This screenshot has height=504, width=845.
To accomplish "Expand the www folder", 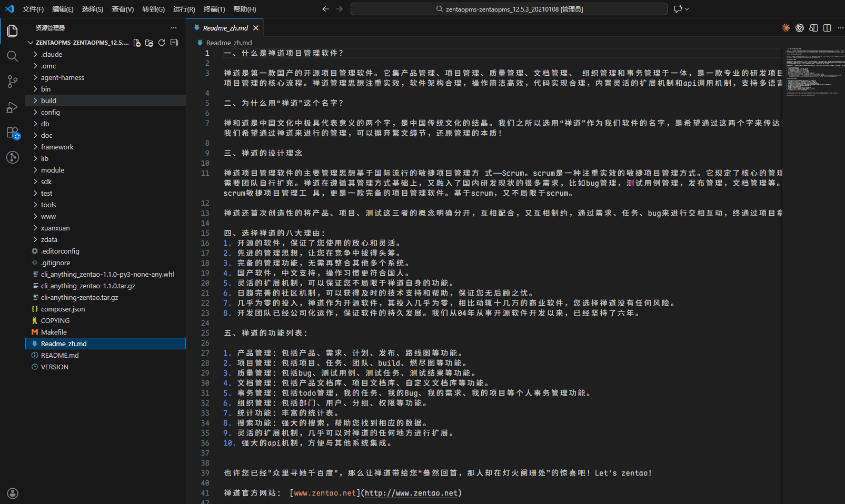I will pyautogui.click(x=35, y=216).
